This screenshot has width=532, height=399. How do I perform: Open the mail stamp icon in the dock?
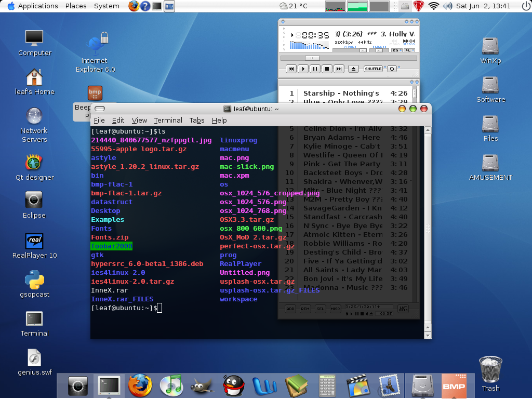click(389, 385)
